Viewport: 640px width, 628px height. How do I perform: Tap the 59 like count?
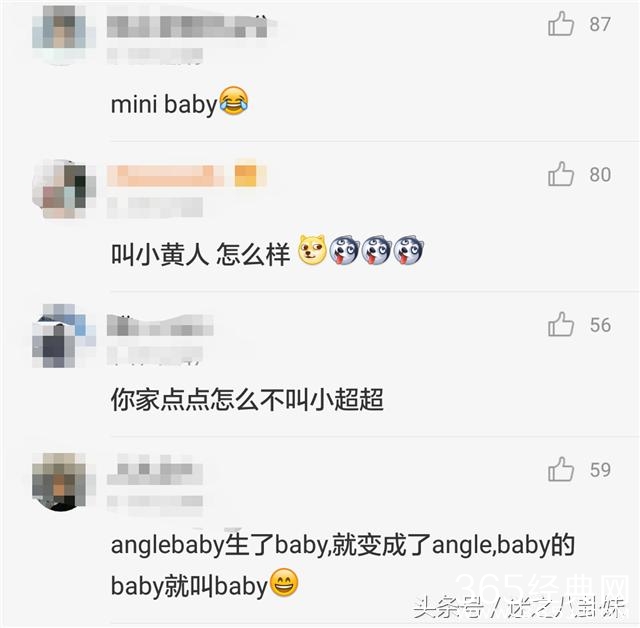pyautogui.click(x=600, y=470)
